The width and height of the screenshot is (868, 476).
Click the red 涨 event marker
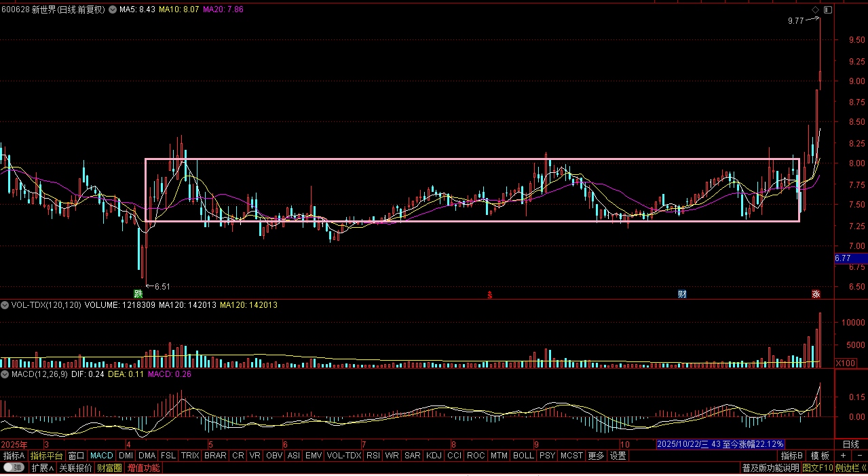[x=816, y=294]
